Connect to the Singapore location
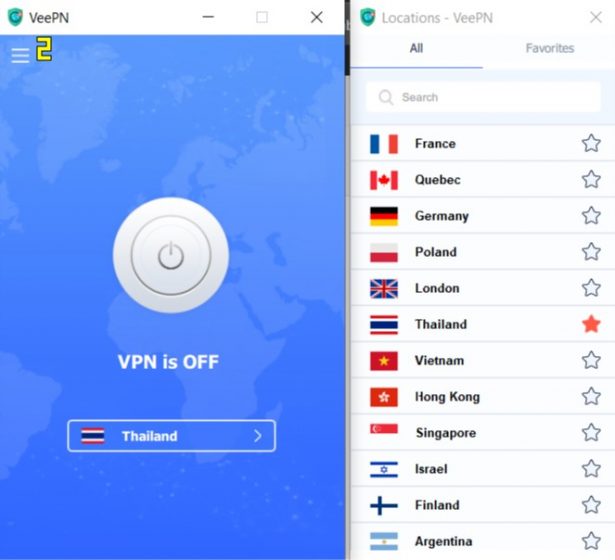 pyautogui.click(x=482, y=433)
